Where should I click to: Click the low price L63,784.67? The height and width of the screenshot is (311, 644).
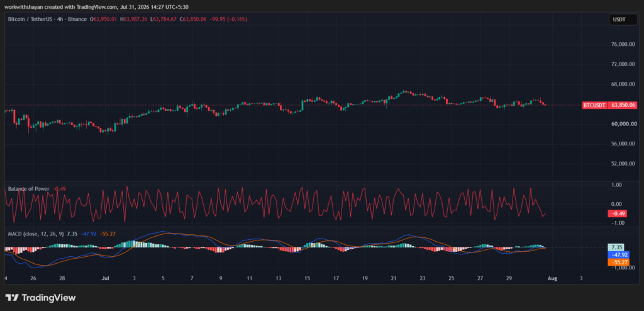(164, 19)
